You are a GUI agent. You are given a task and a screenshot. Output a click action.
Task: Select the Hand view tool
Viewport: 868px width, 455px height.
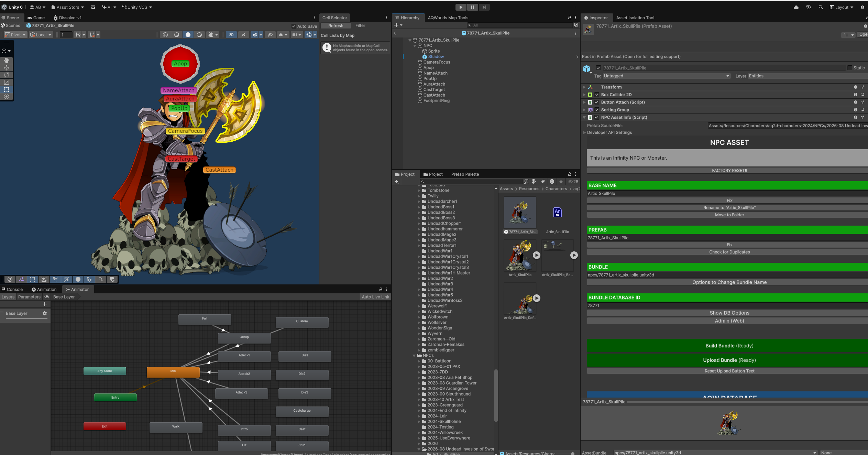tap(7, 61)
